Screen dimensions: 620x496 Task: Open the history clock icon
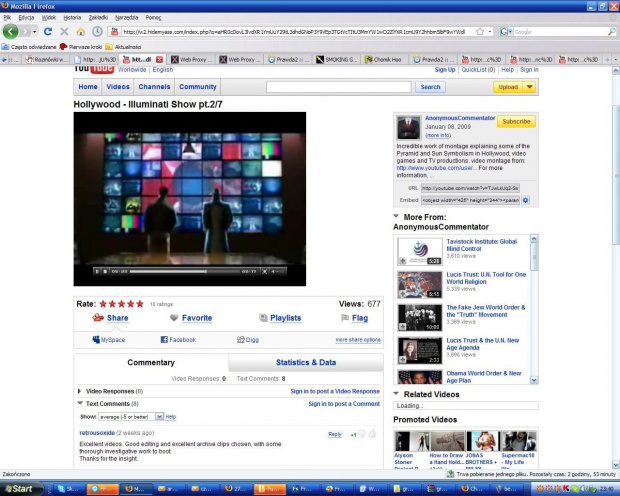[x=97, y=32]
